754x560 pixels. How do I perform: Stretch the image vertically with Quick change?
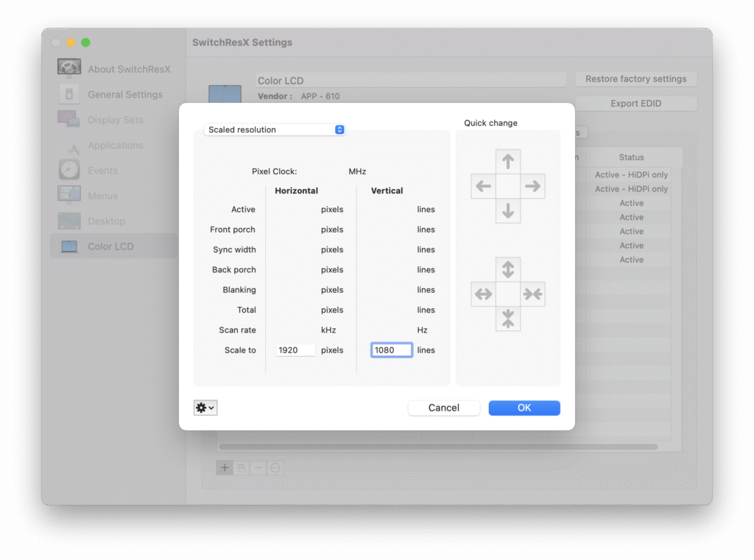coord(508,269)
